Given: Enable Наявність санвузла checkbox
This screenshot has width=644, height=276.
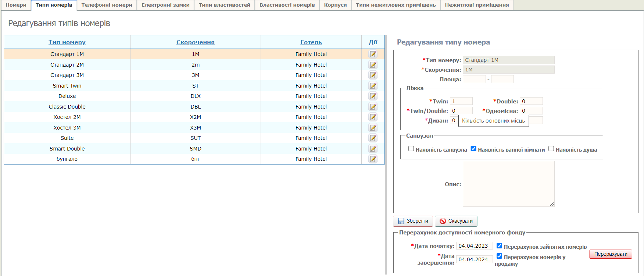Looking at the screenshot, I should (411, 149).
